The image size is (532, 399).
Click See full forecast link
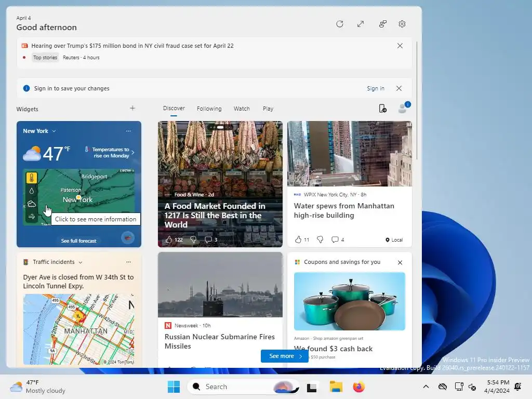coord(79,241)
